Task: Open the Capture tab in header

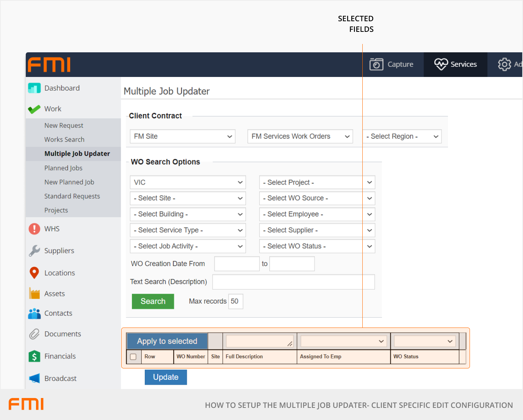Action: [x=392, y=64]
